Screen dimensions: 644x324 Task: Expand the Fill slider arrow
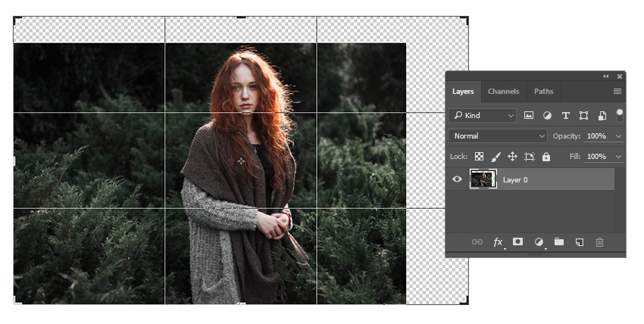pyautogui.click(x=618, y=157)
